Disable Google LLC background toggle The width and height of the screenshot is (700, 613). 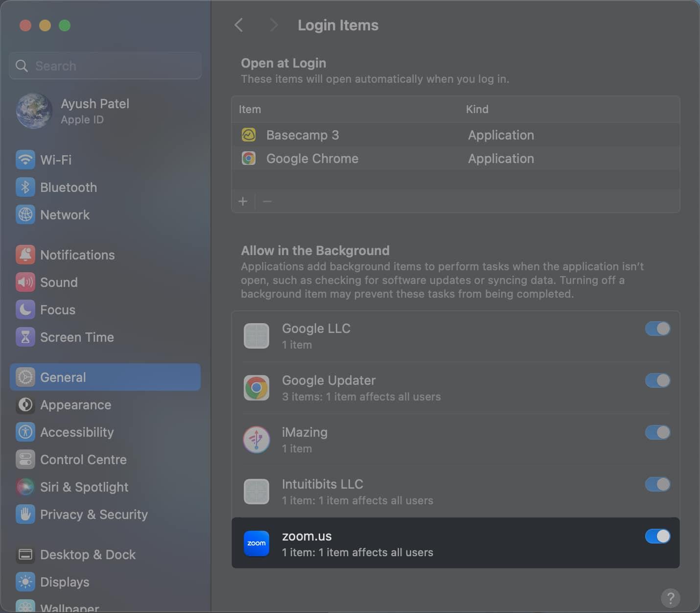pyautogui.click(x=657, y=329)
